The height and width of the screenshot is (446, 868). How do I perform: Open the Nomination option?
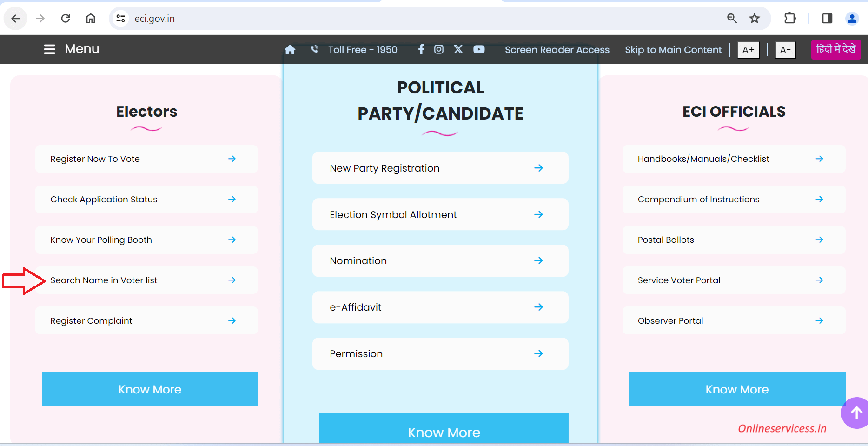click(x=440, y=261)
